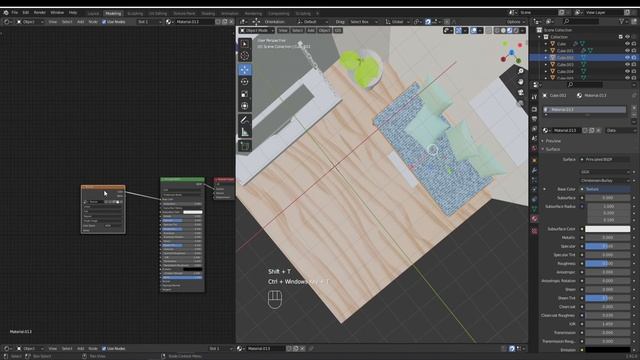Click the blue Z axis on navigation gizmo

click(x=511, y=52)
